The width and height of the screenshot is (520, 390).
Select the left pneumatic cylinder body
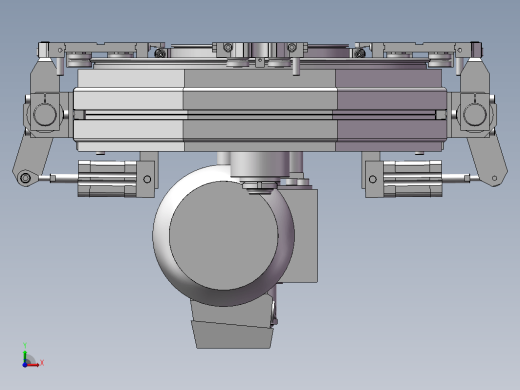point(107,179)
